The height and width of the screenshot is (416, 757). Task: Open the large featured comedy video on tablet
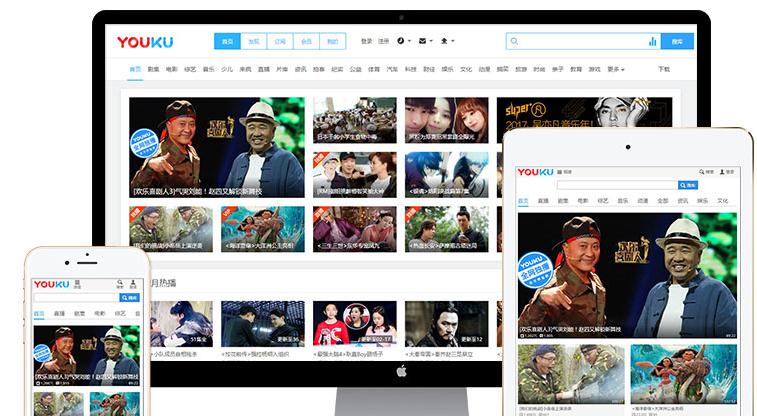(627, 275)
